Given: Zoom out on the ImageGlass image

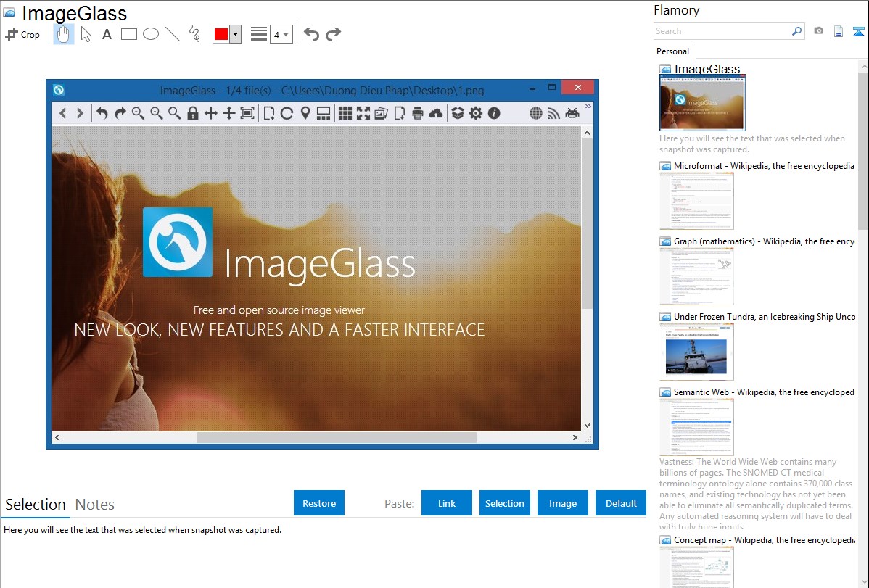Looking at the screenshot, I should (x=157, y=114).
